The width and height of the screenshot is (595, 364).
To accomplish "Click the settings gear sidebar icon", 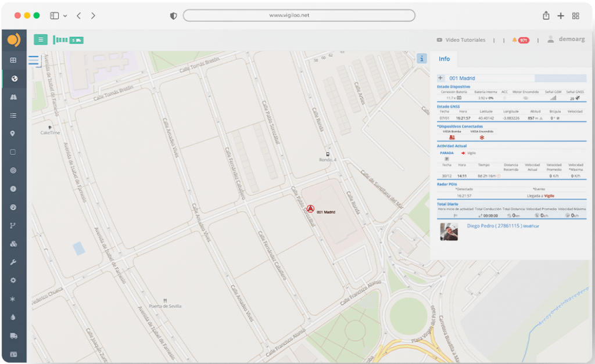I will (x=13, y=280).
